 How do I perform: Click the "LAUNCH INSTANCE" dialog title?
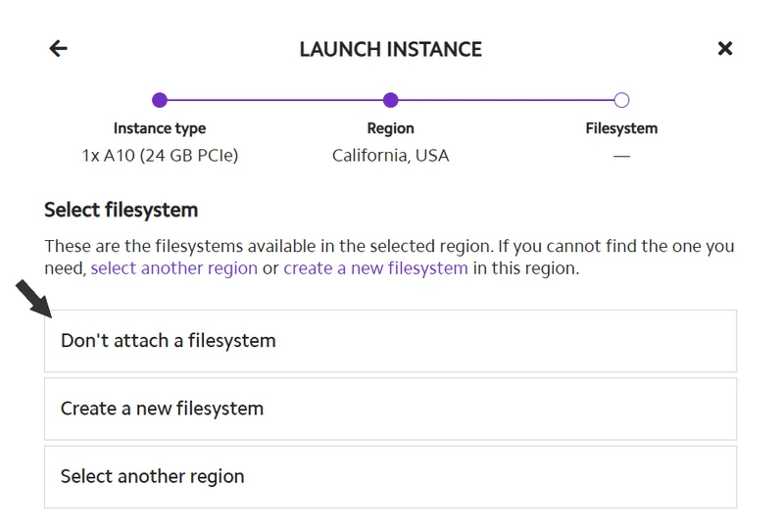(390, 49)
